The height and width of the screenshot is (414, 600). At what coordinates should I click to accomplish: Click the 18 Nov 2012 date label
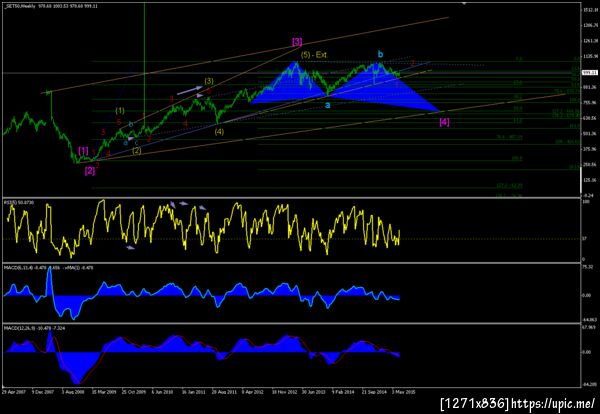click(x=284, y=391)
